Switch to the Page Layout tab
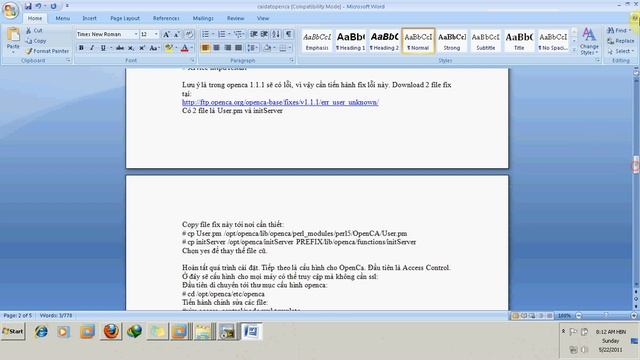This screenshot has height=360, width=640. pos(125,18)
